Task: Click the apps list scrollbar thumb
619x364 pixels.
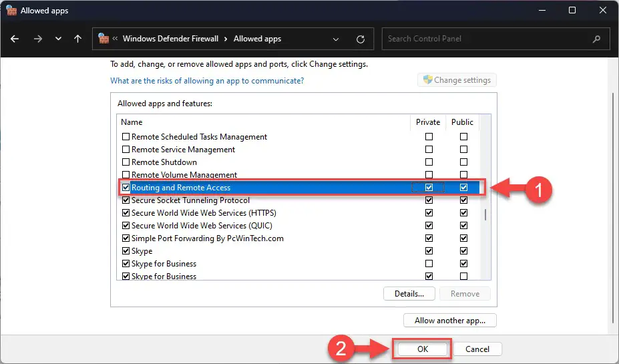Action: (485, 215)
